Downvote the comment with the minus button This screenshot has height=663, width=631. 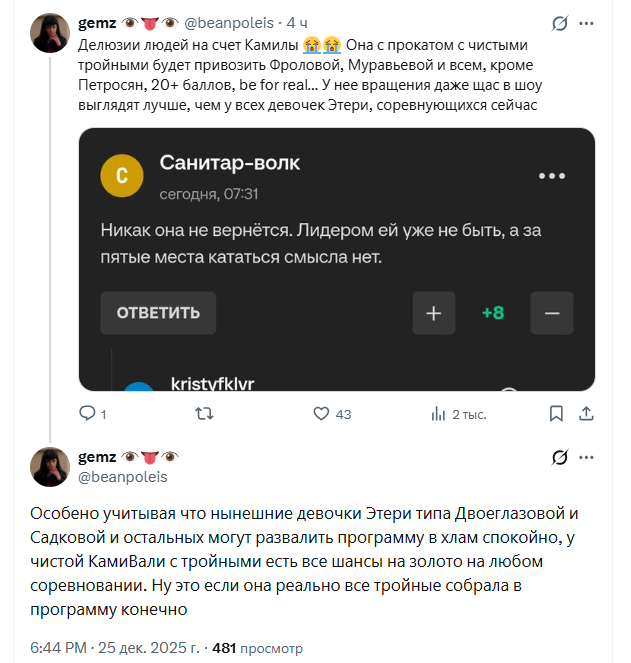tap(552, 313)
